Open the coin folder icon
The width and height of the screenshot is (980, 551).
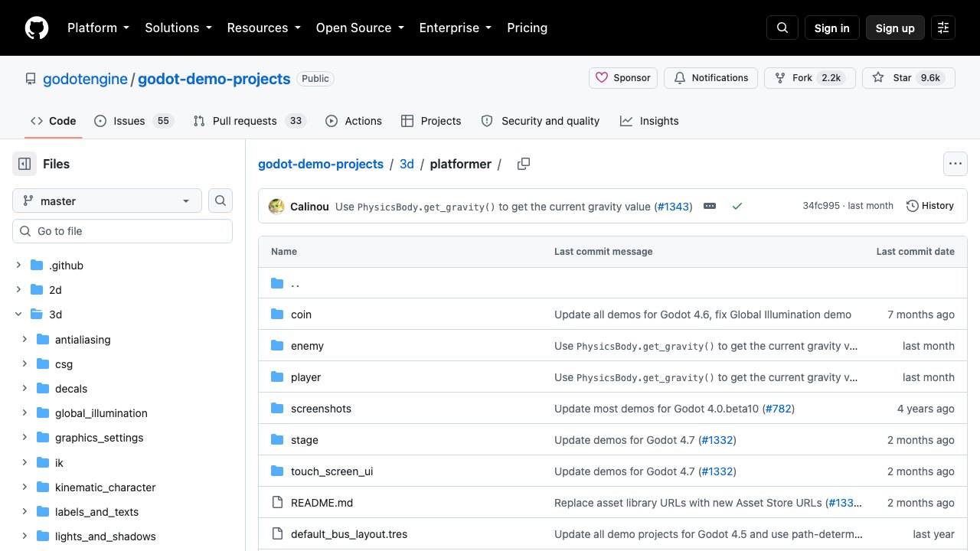277,315
